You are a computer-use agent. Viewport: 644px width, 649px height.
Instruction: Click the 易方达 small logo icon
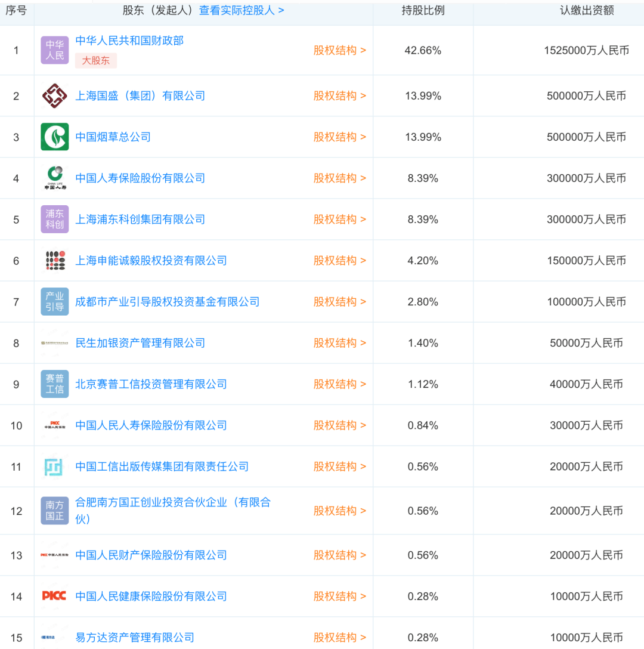click(x=48, y=637)
